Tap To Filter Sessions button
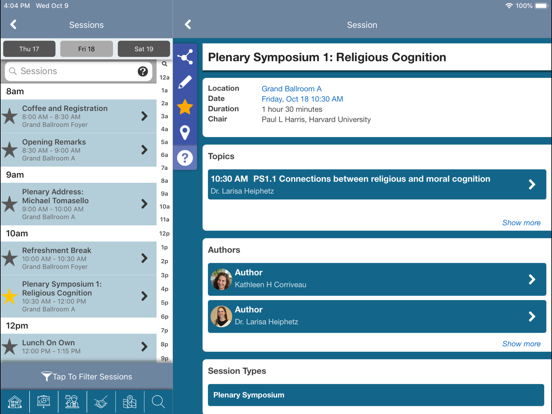Image resolution: width=552 pixels, height=414 pixels. (87, 377)
